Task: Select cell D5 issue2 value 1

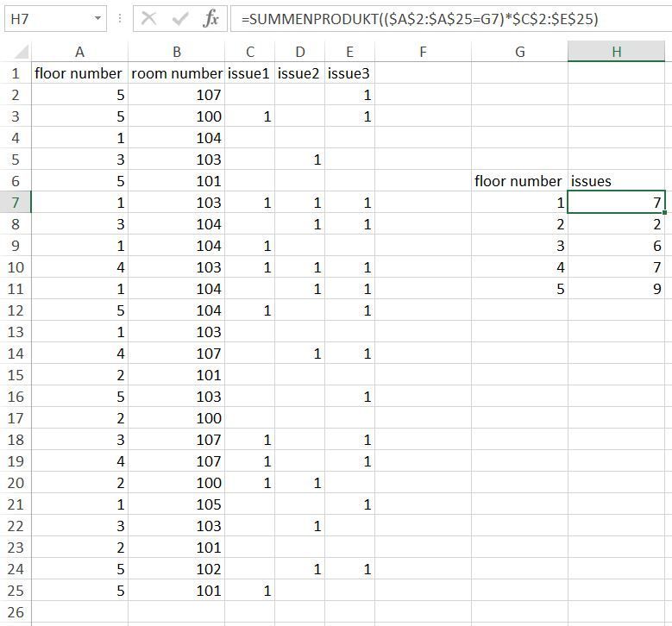Action: 300,160
